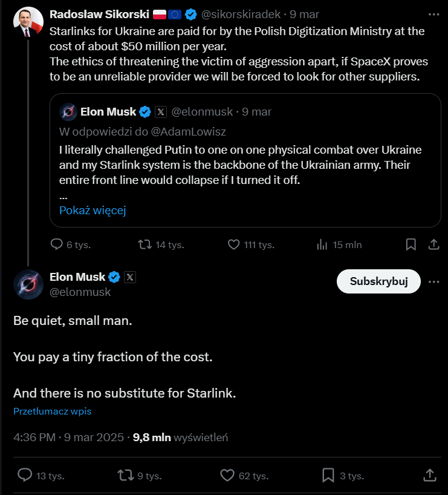Image resolution: width=448 pixels, height=495 pixels.
Task: Repost Sikorski's post with 14 tys. reposts
Action: 145,244
